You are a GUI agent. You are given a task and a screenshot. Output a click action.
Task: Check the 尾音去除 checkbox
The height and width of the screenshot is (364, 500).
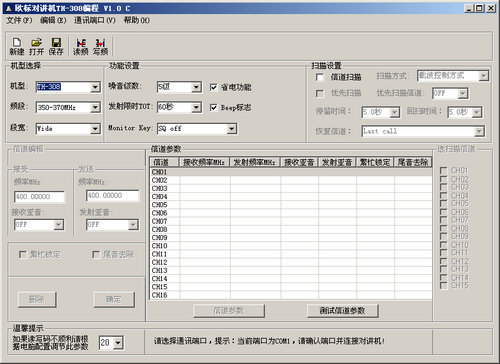(96, 255)
